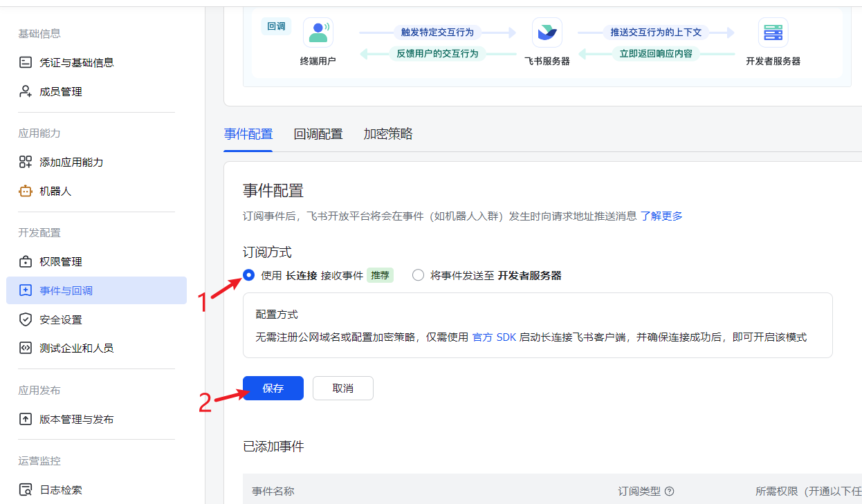Follow the 官方 SDK link
Image resolution: width=862 pixels, height=504 pixels.
(x=494, y=337)
